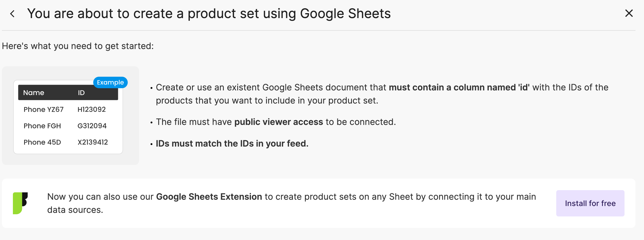
Task: Select the Name column header in example table
Action: pyautogui.click(x=34, y=93)
